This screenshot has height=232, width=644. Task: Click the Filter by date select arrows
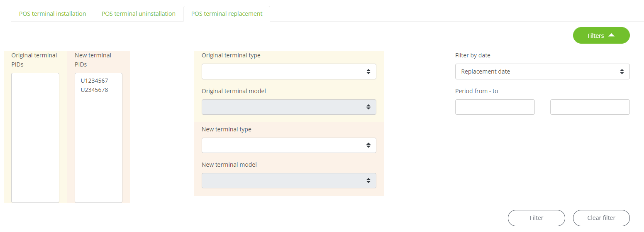(622, 72)
